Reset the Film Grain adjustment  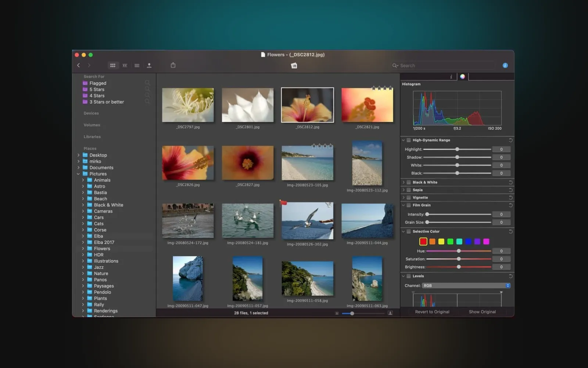tap(510, 205)
